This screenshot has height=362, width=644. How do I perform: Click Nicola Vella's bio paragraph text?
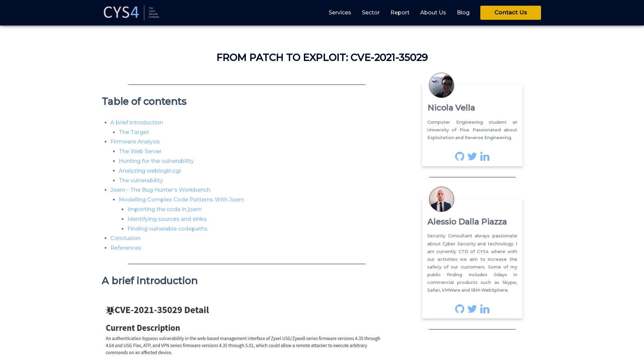tap(472, 130)
